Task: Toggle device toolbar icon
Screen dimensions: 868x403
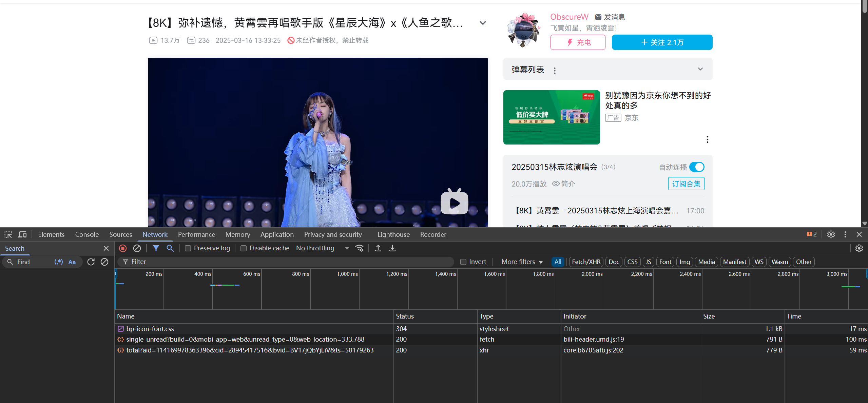Action: 22,234
